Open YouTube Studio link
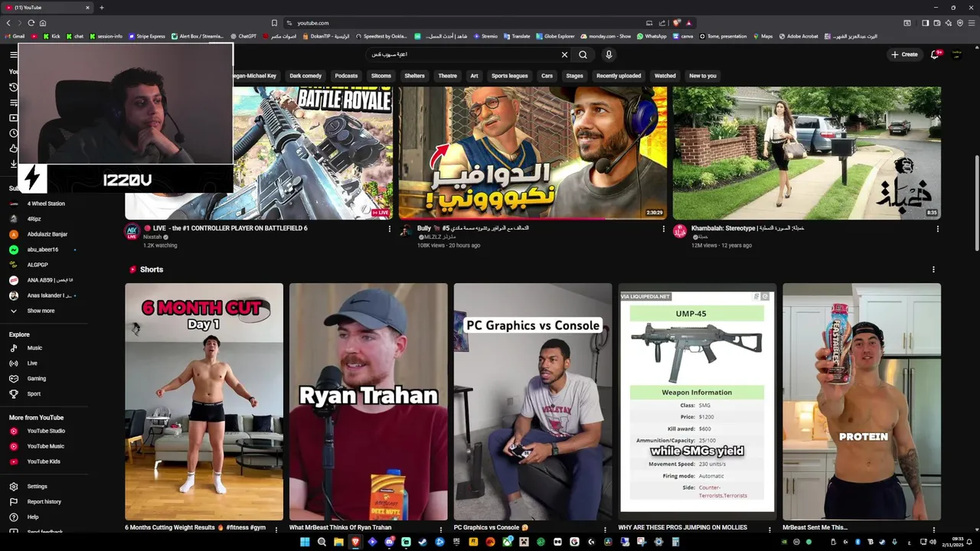 pyautogui.click(x=46, y=431)
